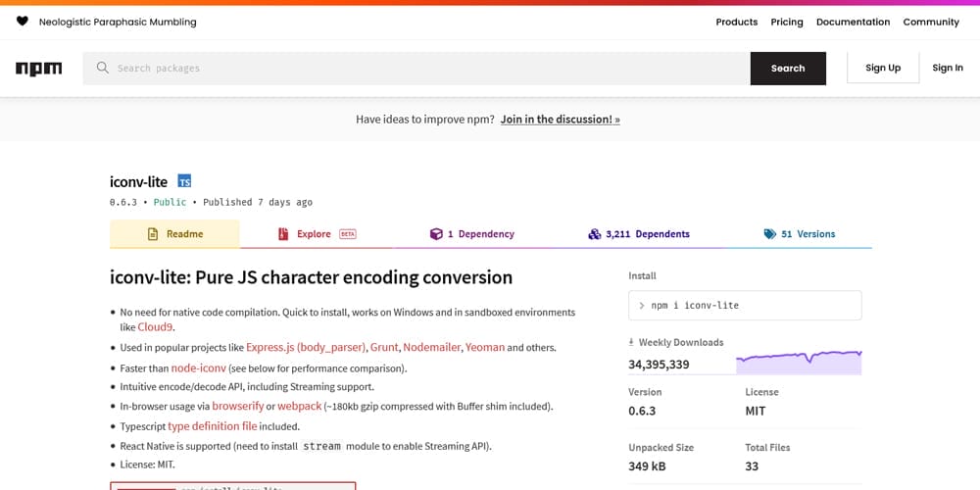Image resolution: width=980 pixels, height=490 pixels.
Task: Open the 51 Versions tab
Action: coord(799,234)
